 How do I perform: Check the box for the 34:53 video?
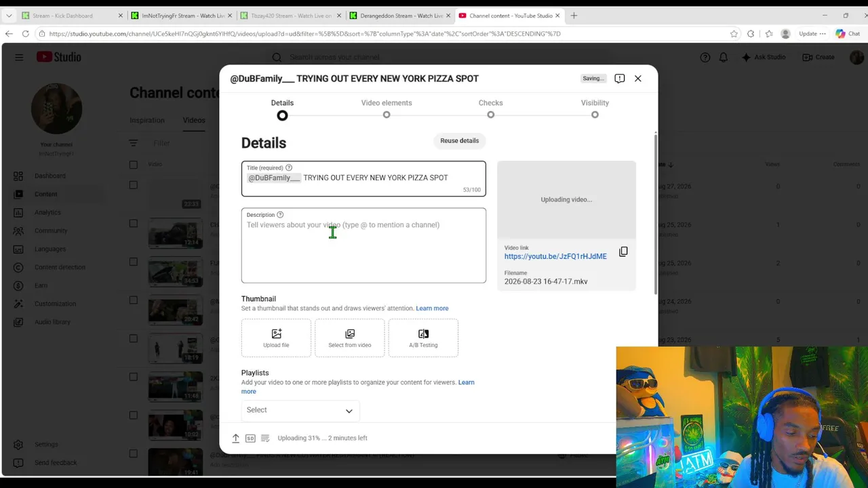[x=134, y=262]
